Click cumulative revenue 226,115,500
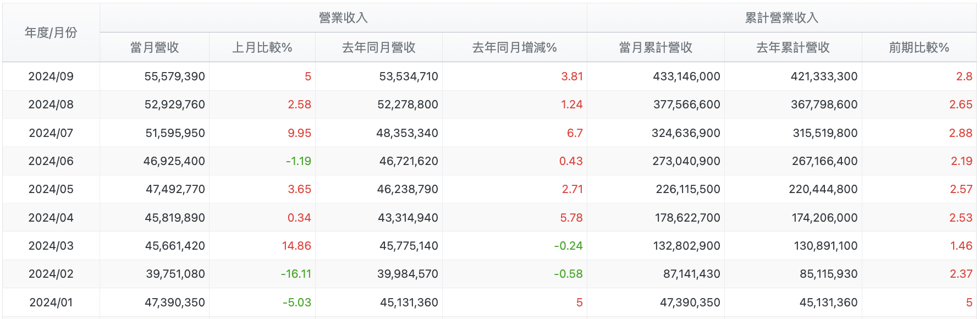Screen dimensions: 980x319 (688, 189)
